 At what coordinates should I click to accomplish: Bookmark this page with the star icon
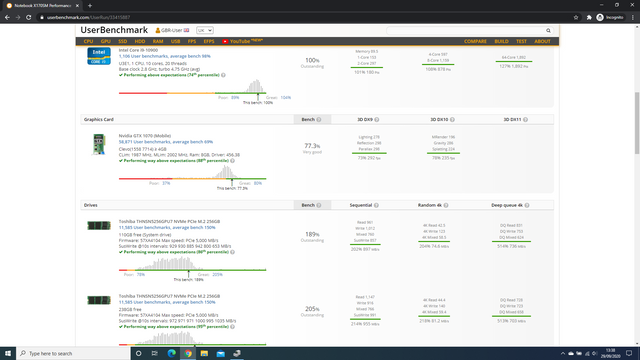coord(576,18)
